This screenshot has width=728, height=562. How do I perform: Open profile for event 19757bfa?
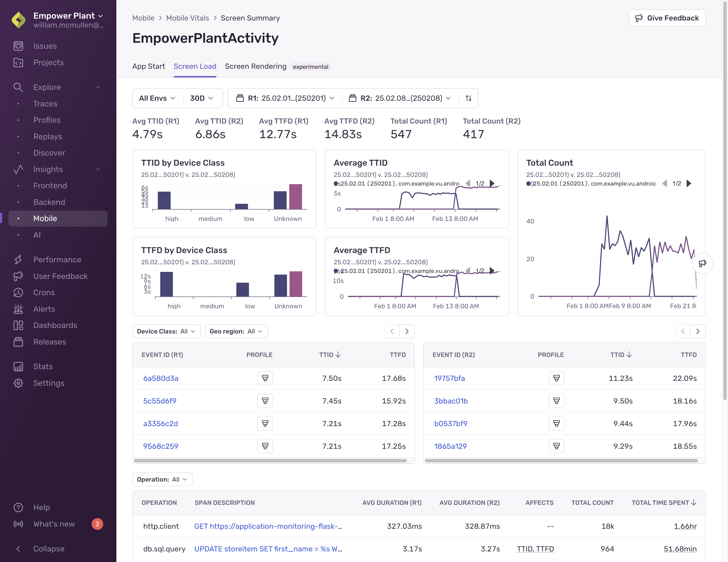pyautogui.click(x=556, y=378)
